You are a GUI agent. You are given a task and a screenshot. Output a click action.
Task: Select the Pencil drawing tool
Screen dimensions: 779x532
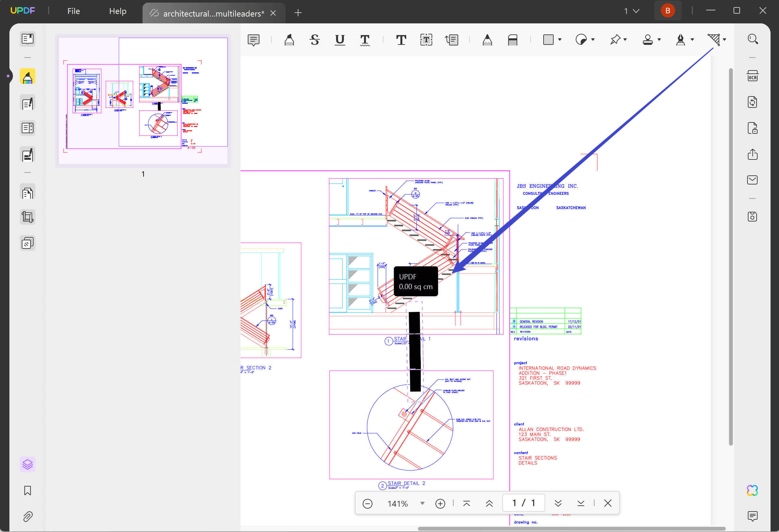tap(487, 40)
